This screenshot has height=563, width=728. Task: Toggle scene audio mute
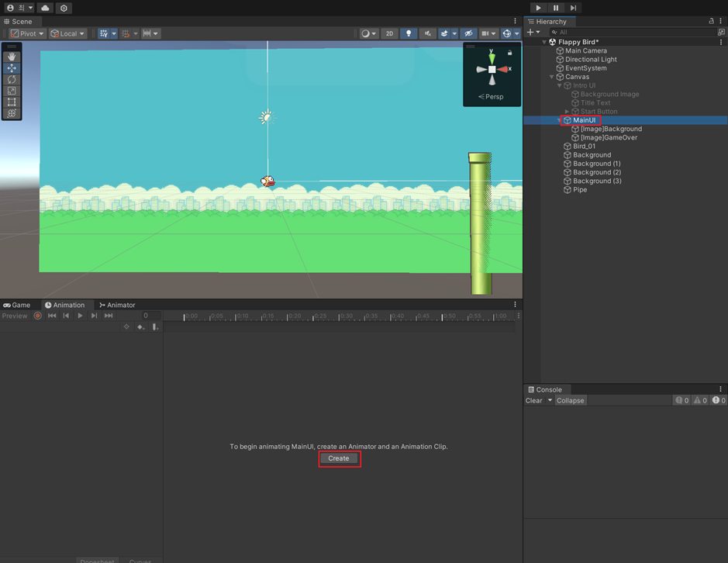tap(428, 33)
